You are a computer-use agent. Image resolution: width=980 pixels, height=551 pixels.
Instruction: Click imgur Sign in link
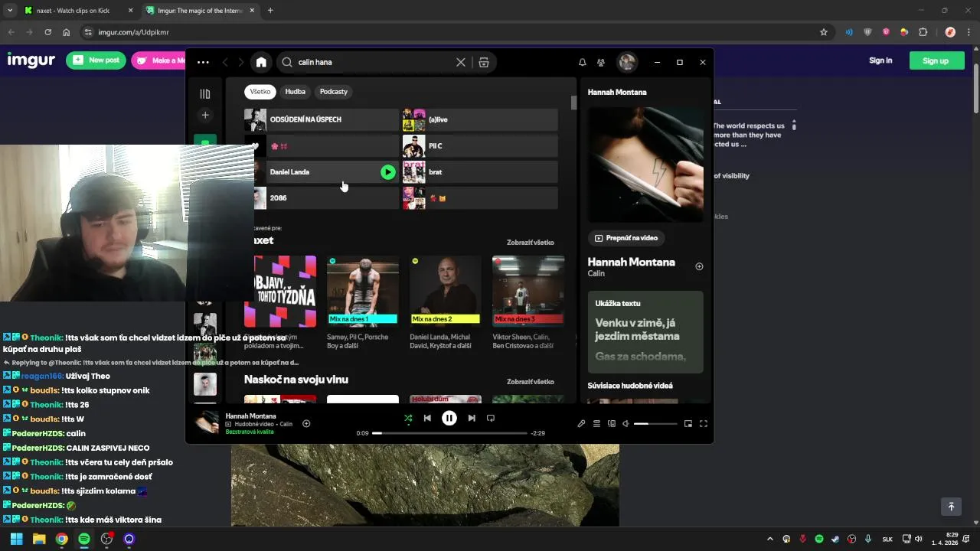click(880, 60)
